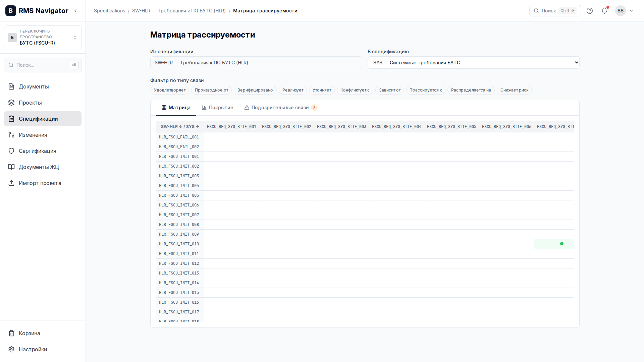Click the bar chart icon on Покрытие tab

pos(204,108)
